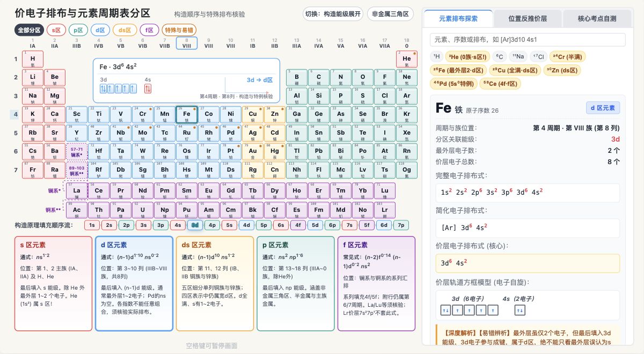Filter the table by ds区
This screenshot has width=644, height=354.
click(125, 30)
